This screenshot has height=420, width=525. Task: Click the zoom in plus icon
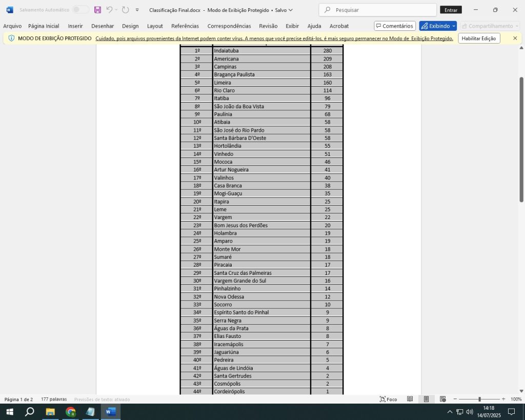pos(503,399)
